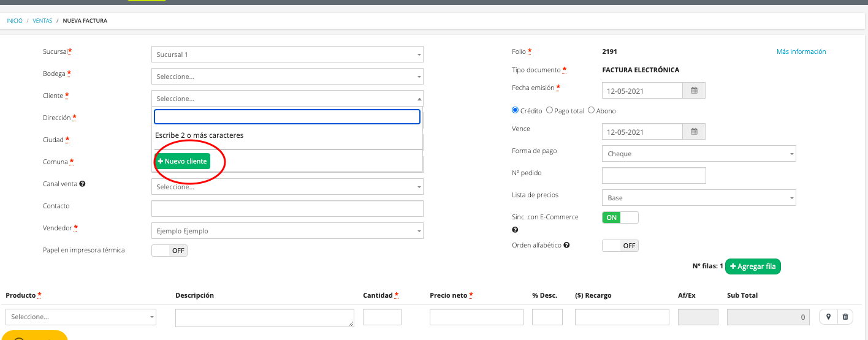The image size is (868, 340).
Task: Click the help icon under Sinc. con E-Commerce
Action: click(x=515, y=230)
